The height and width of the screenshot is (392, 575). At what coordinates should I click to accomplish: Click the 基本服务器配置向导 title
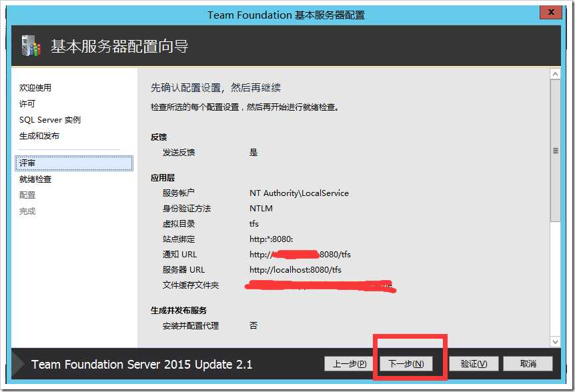pos(119,46)
